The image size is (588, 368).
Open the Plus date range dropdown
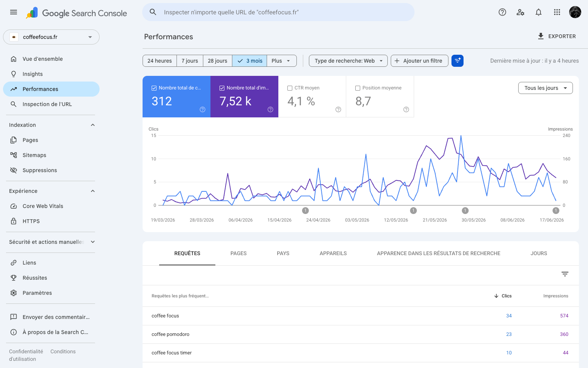click(x=281, y=61)
